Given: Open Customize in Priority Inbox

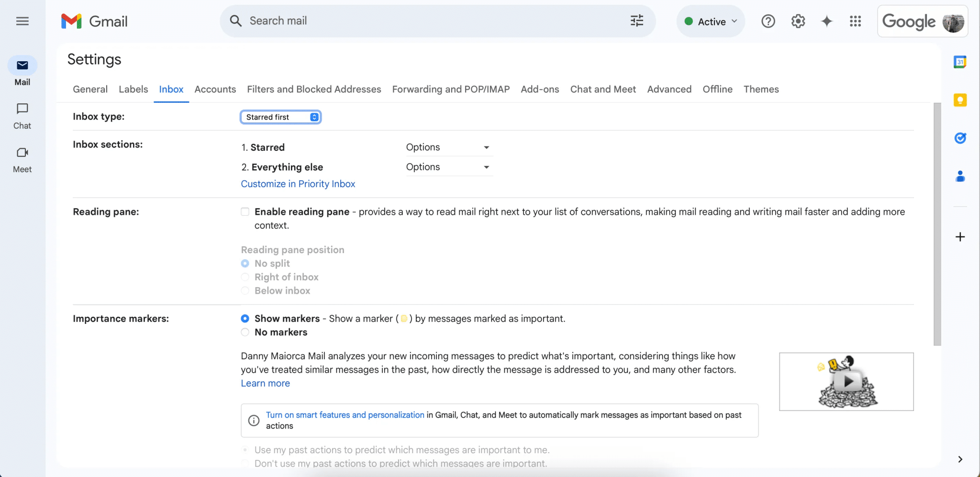Looking at the screenshot, I should [298, 184].
